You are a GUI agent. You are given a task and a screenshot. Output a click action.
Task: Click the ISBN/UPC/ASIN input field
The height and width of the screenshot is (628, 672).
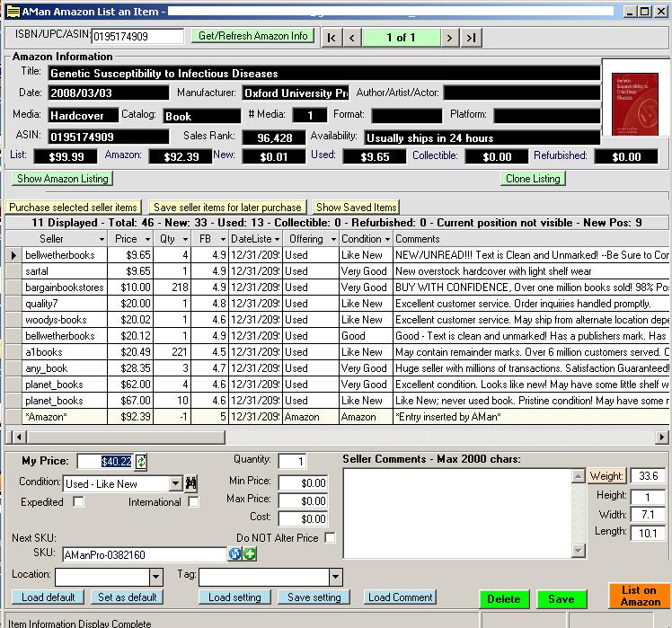tap(138, 37)
